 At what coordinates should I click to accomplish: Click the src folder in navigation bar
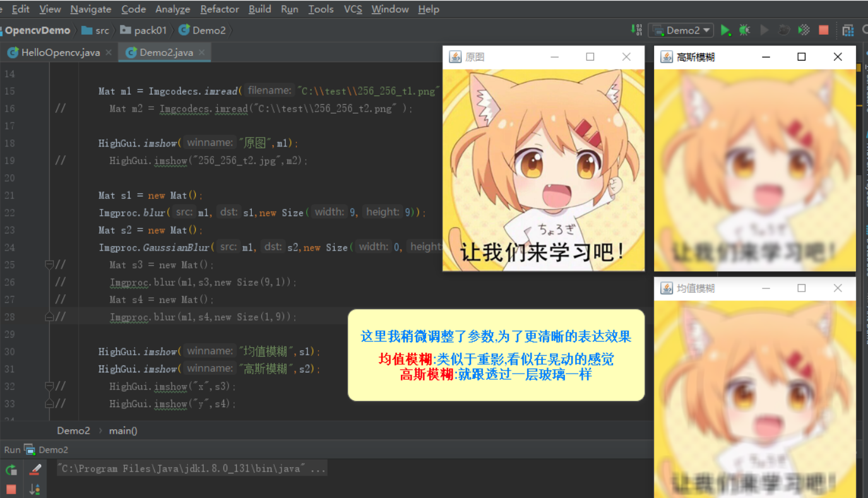pos(95,30)
